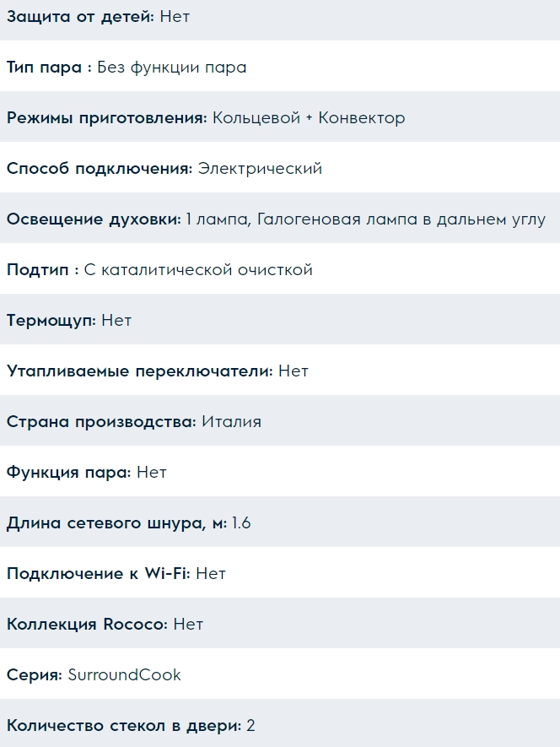Click the "Подключение к Wi-Fi" label
This screenshot has width=560, height=747.
point(98,574)
